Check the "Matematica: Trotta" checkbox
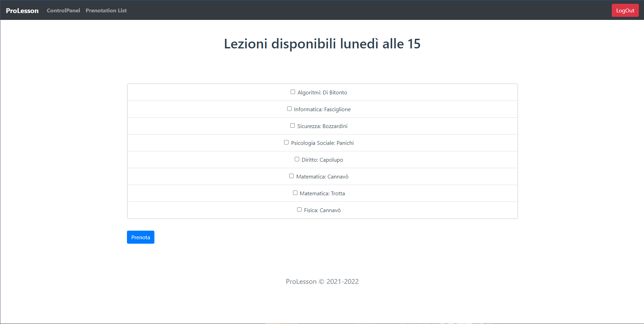The image size is (644, 324). (295, 193)
